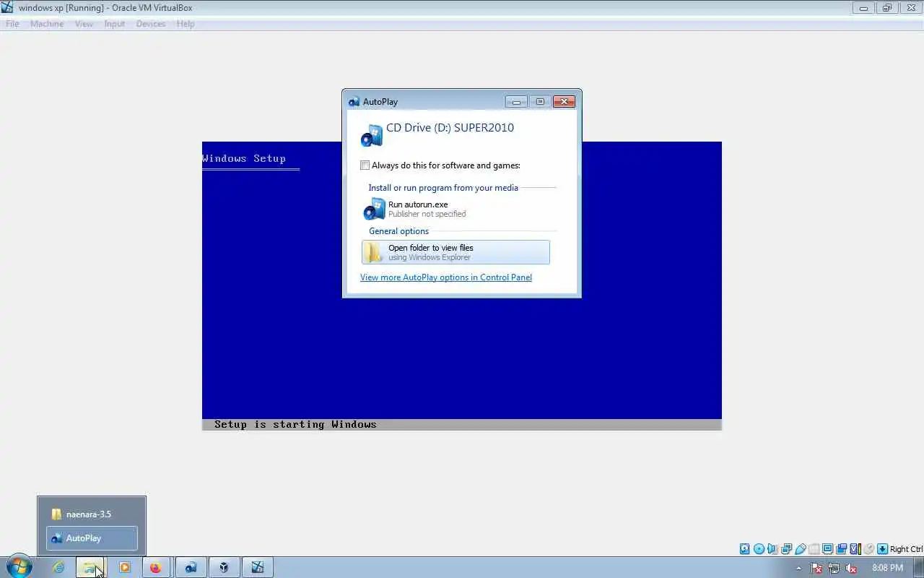Image resolution: width=924 pixels, height=578 pixels.
Task: Click the audio status icon in VirtualBox
Action: (772, 549)
